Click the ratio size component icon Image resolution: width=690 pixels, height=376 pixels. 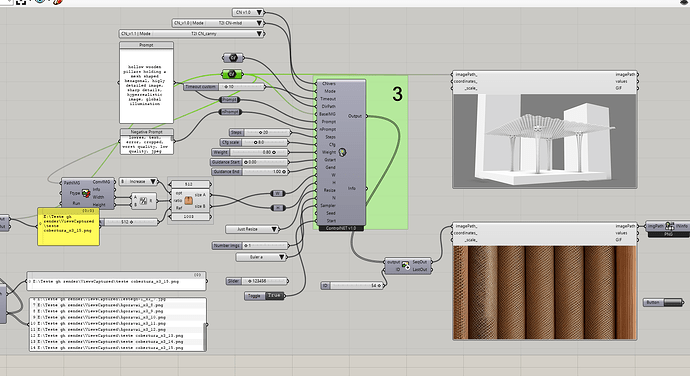coord(188,200)
